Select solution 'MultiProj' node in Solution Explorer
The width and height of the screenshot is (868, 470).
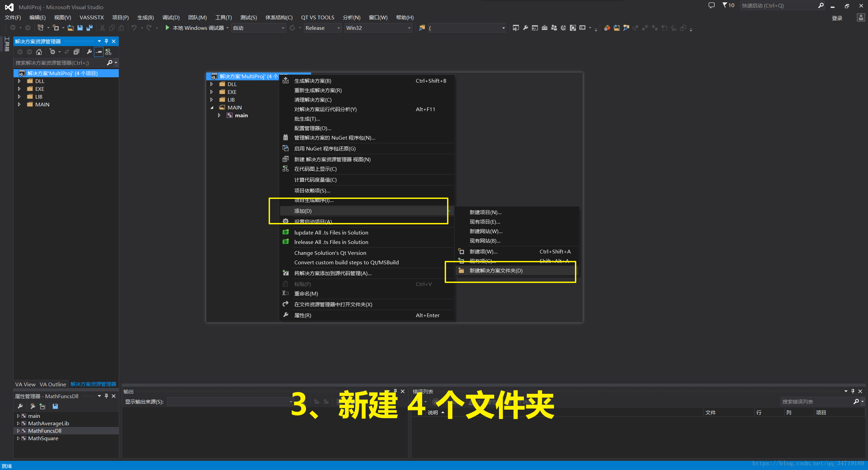pyautogui.click(x=66, y=73)
